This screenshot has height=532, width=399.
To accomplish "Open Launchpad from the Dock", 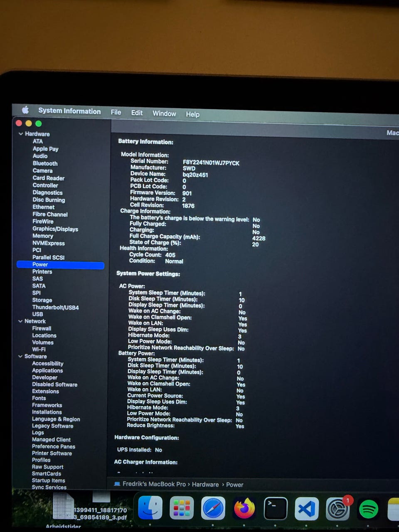I will pyautogui.click(x=182, y=508).
